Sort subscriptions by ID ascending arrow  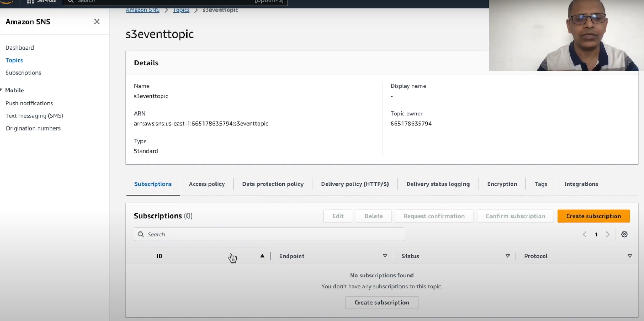tap(262, 256)
